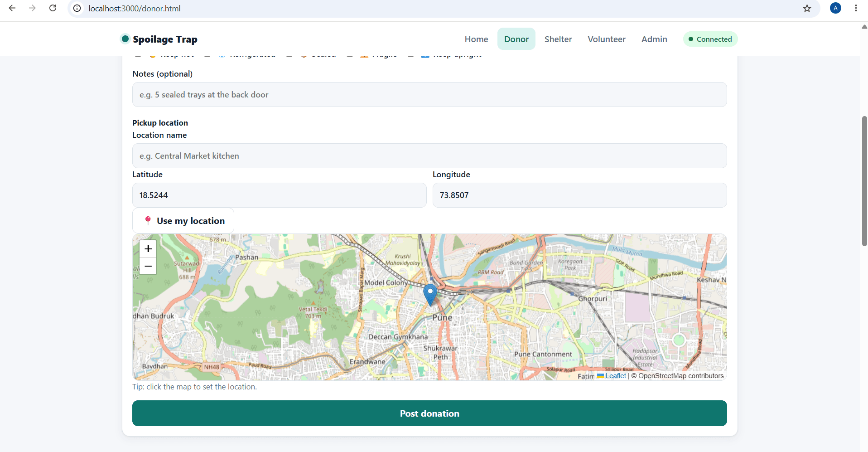Open the browser three-dot menu

pos(856,8)
